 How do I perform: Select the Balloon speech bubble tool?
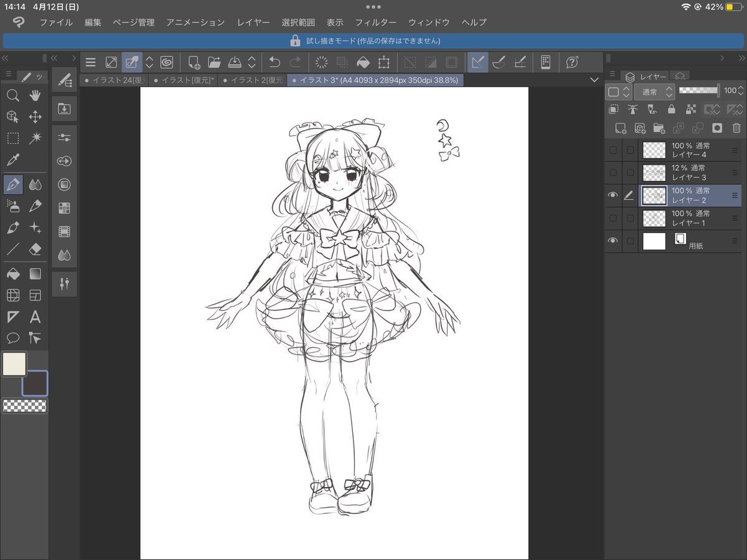tap(13, 338)
